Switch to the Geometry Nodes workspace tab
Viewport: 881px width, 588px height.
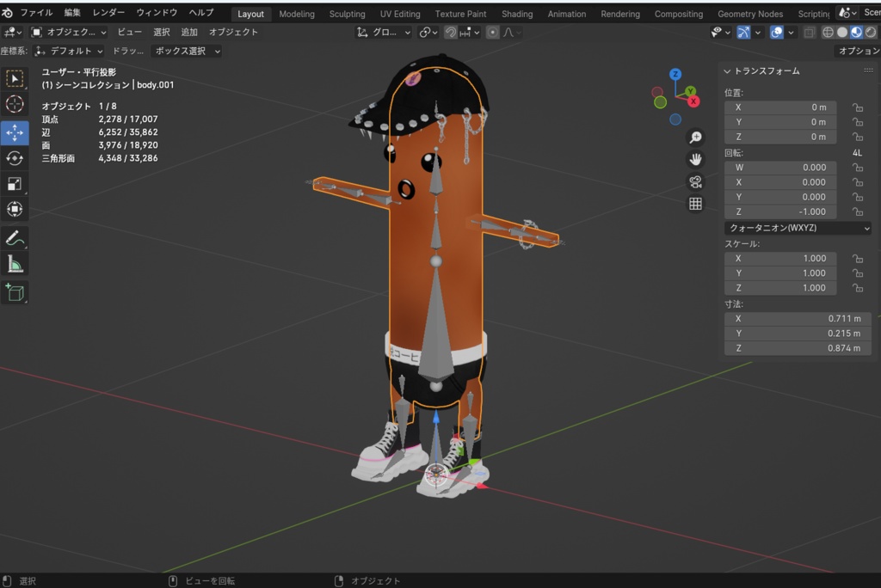point(750,14)
